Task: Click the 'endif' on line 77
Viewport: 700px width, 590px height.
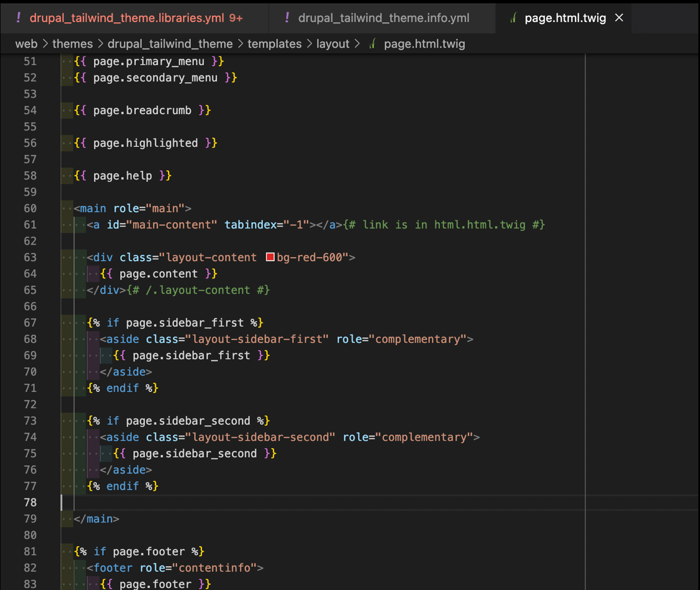Action: tap(123, 486)
